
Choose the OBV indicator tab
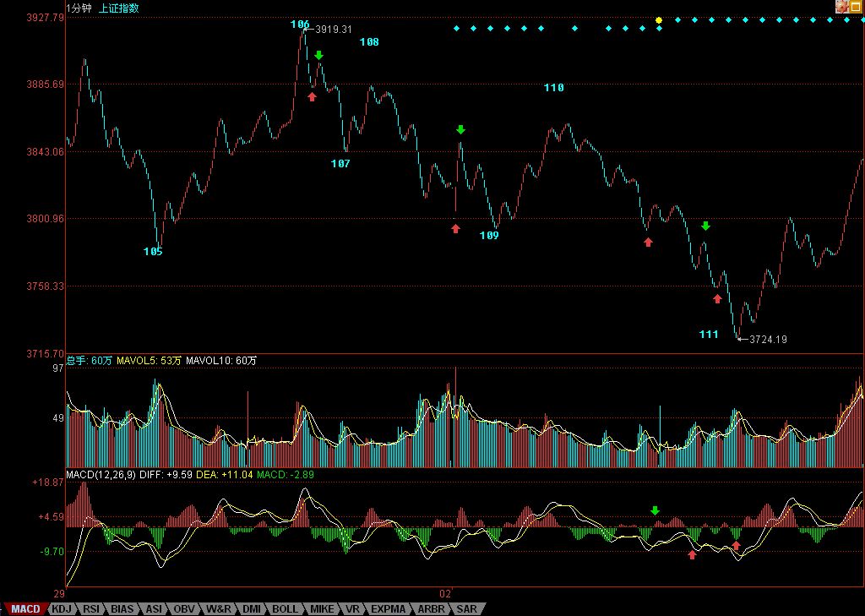click(x=184, y=608)
